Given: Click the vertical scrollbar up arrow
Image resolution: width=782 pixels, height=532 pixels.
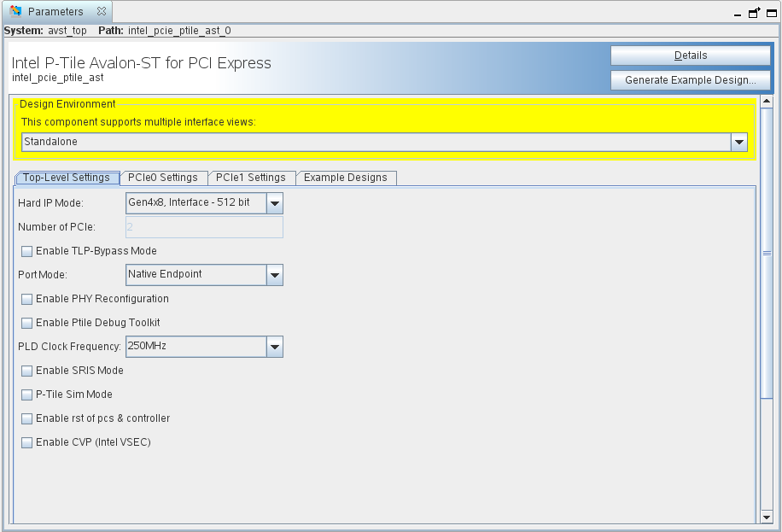Looking at the screenshot, I should [x=767, y=102].
